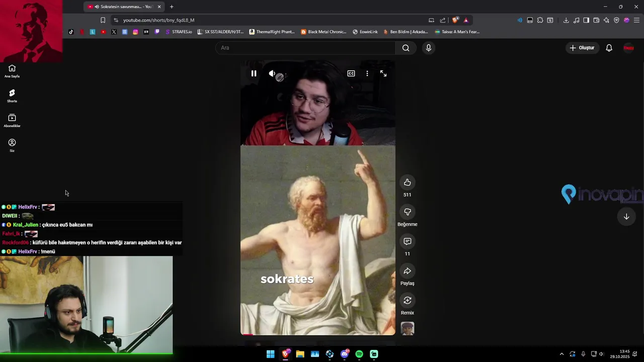
Task: Open Spotify from the taskbar
Action: coord(359,354)
